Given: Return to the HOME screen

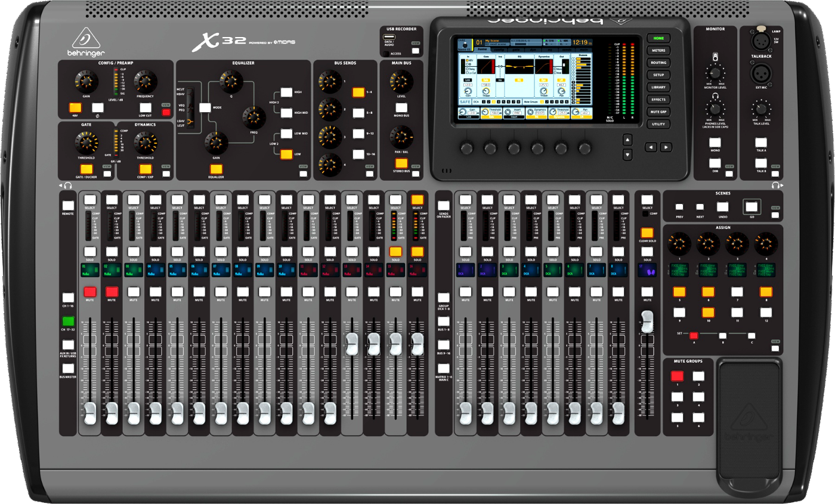Looking at the screenshot, I should [x=659, y=38].
